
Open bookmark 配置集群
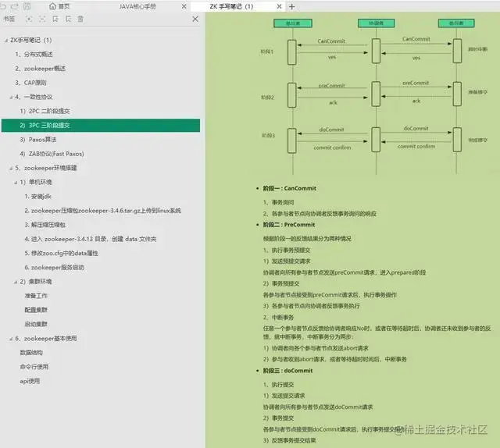coord(36,310)
